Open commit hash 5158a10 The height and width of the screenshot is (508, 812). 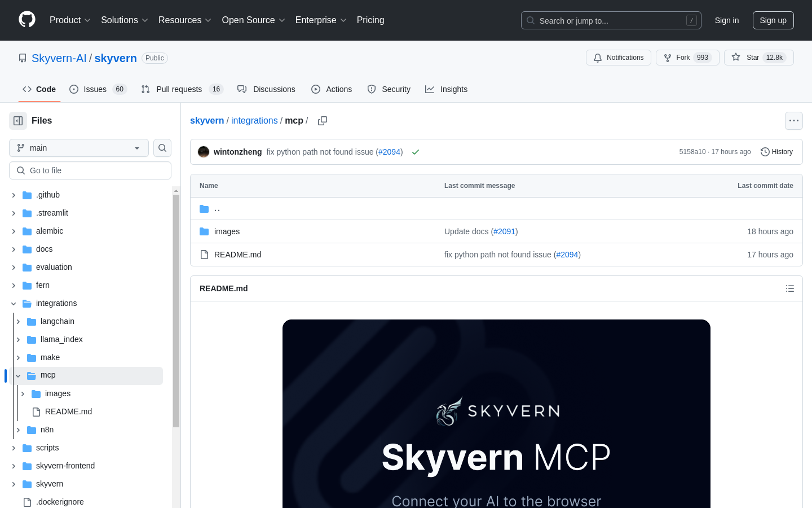pos(692,152)
